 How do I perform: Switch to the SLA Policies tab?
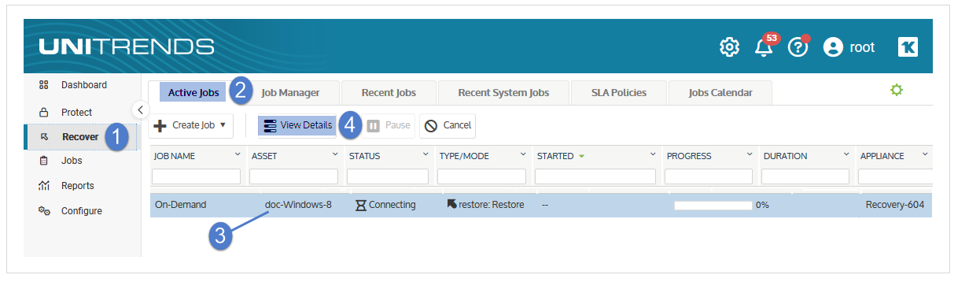pos(619,93)
